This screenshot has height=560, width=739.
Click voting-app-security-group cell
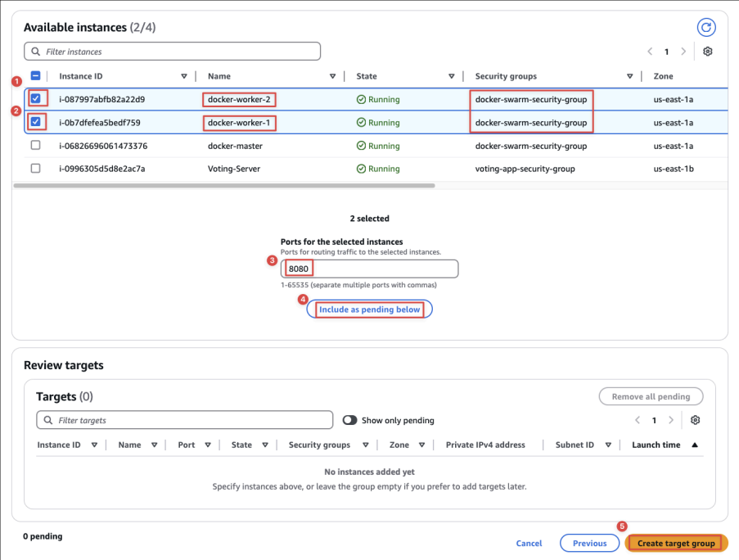525,169
